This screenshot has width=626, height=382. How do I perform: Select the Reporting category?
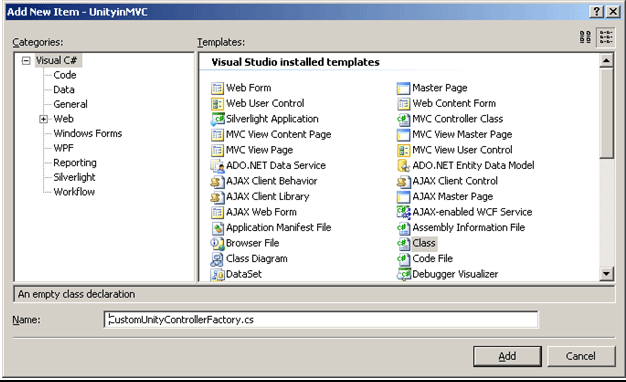point(75,163)
